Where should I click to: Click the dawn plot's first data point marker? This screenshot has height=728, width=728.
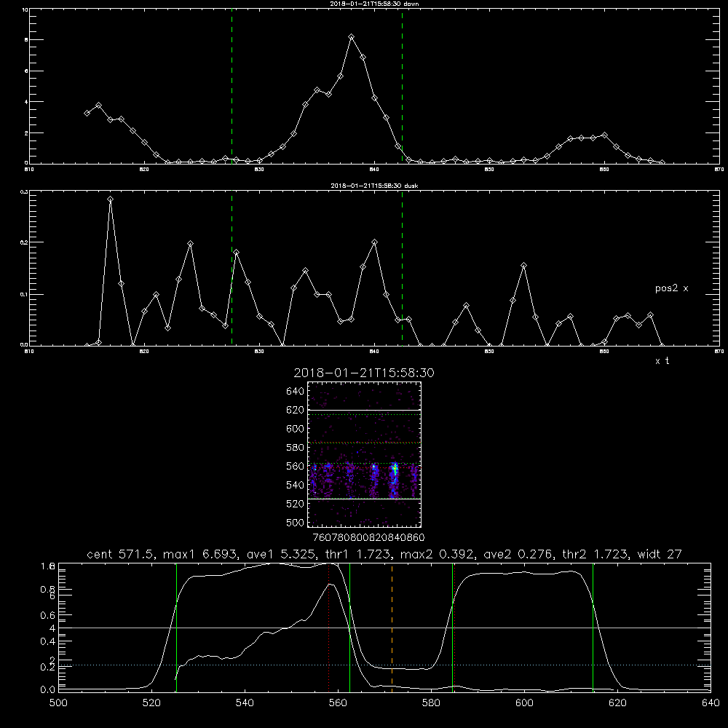87,114
